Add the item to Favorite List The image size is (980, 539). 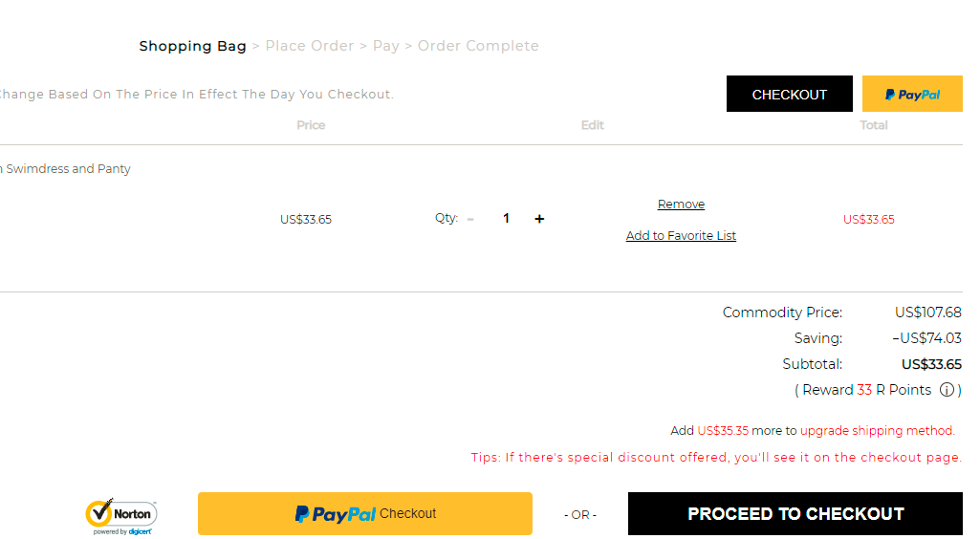[x=681, y=236]
